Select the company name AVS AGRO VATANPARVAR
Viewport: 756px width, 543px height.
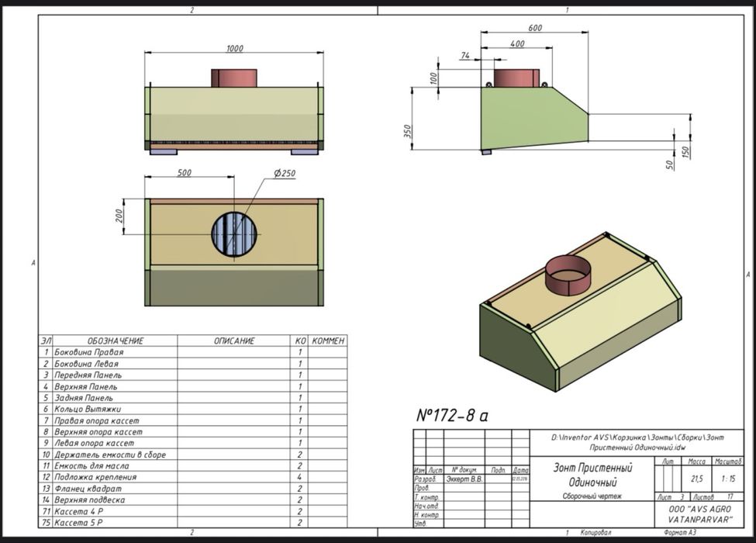[x=699, y=514]
